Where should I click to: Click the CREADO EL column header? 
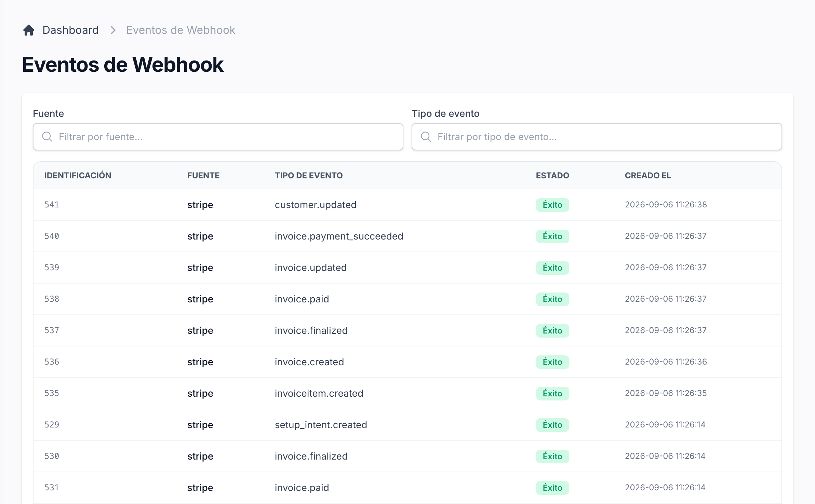(x=648, y=175)
